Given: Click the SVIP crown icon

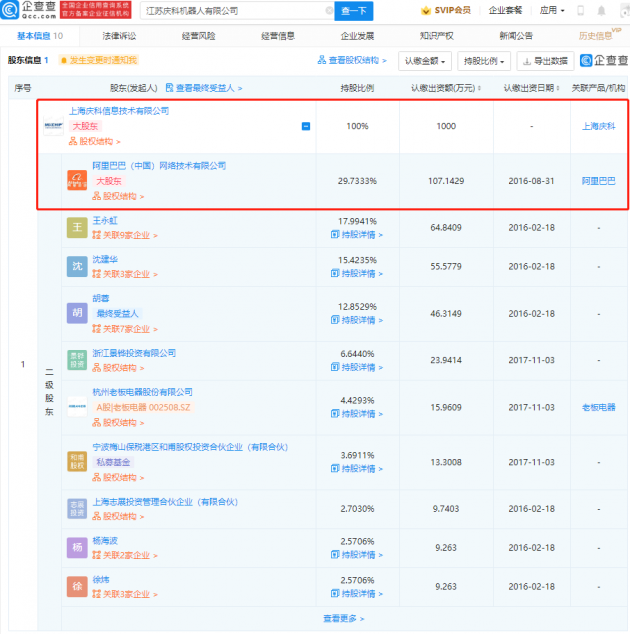Looking at the screenshot, I should pyautogui.click(x=425, y=11).
